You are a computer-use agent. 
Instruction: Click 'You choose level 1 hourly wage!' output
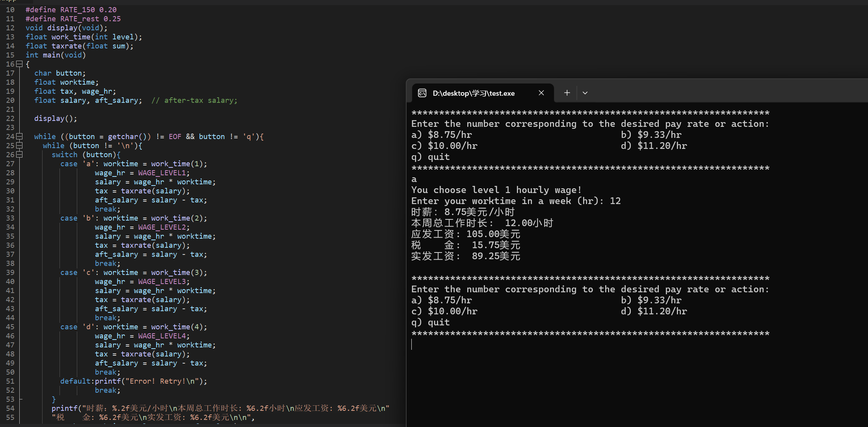pos(496,190)
